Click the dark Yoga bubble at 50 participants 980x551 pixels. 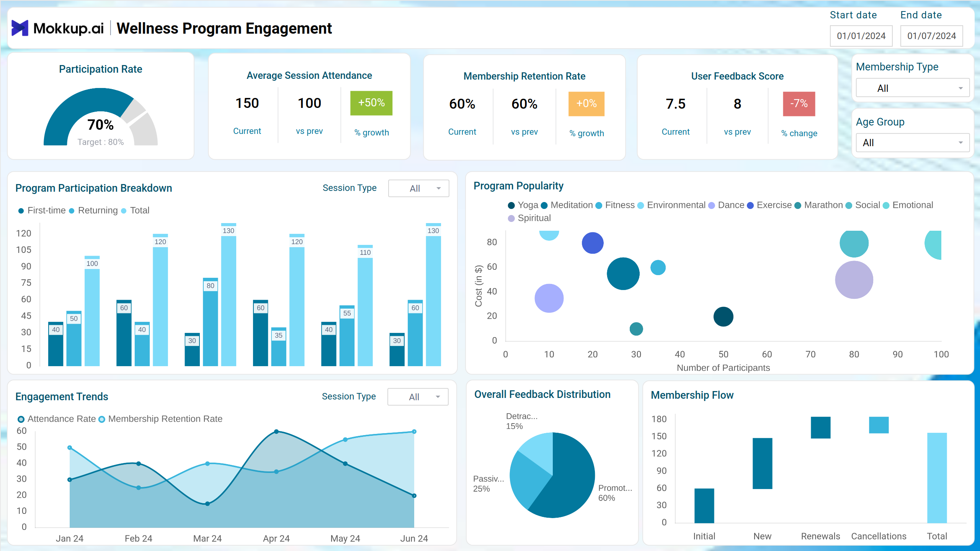point(724,316)
